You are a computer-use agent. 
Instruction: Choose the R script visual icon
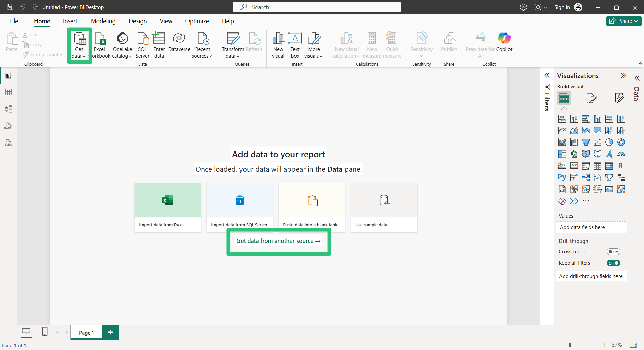point(621,166)
